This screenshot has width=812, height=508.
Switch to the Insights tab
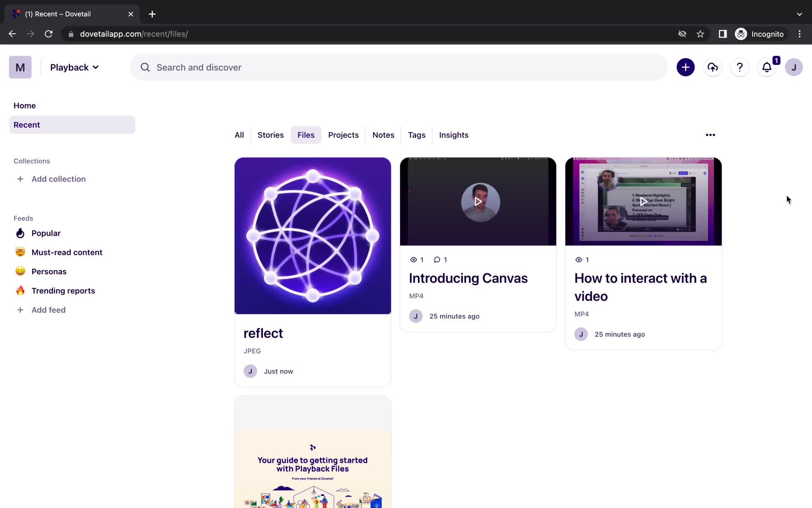coord(454,135)
